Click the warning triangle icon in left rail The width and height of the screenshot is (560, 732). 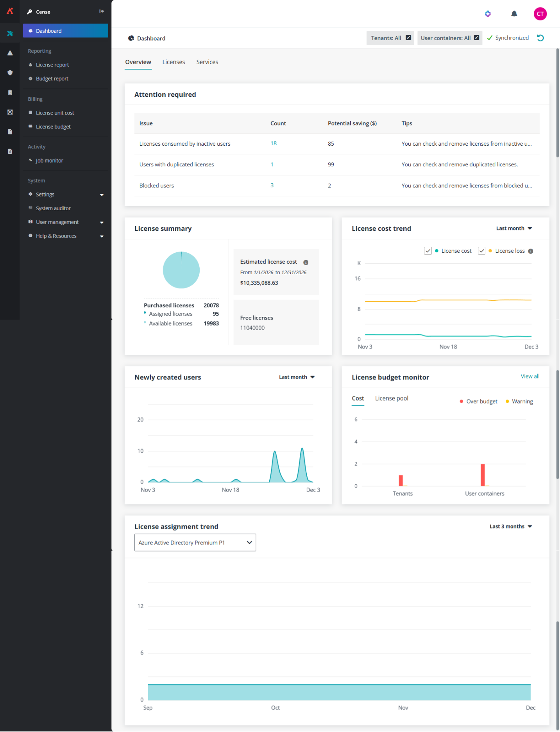[10, 53]
